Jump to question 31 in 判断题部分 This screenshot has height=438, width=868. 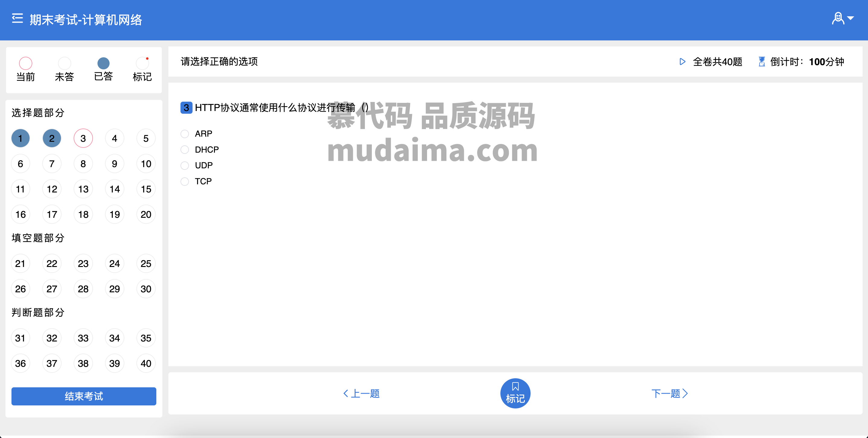(x=21, y=338)
